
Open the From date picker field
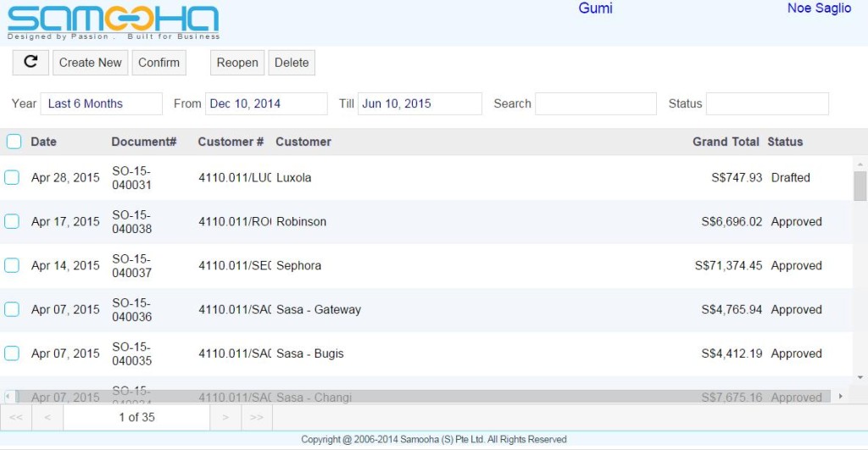pos(266,103)
